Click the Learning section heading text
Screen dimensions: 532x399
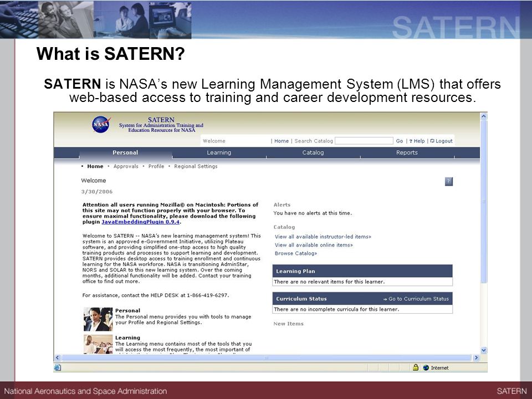click(127, 337)
